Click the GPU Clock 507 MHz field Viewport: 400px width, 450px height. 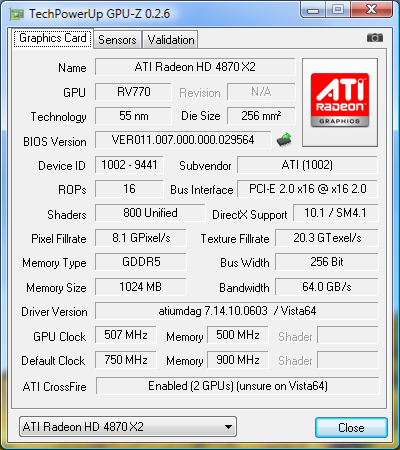tap(126, 335)
